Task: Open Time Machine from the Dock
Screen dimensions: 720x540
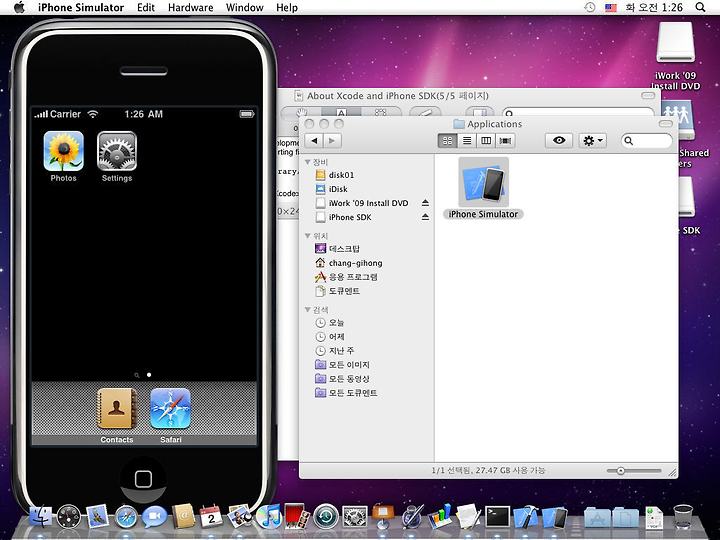Action: (x=326, y=516)
